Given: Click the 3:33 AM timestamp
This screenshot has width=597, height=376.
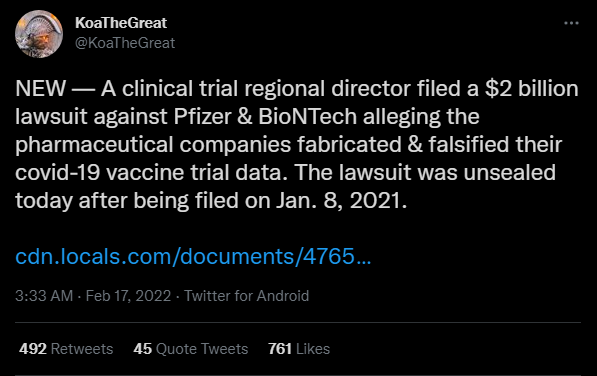Looking at the screenshot, I should 44,296.
